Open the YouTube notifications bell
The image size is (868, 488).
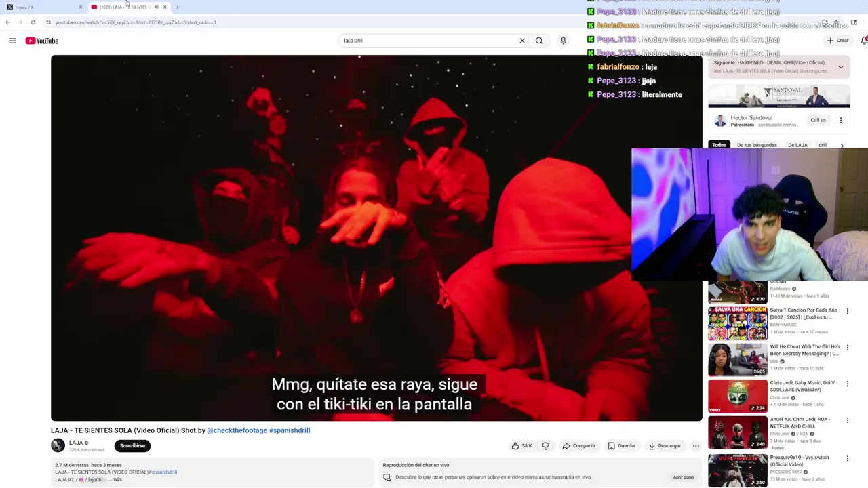click(x=864, y=41)
